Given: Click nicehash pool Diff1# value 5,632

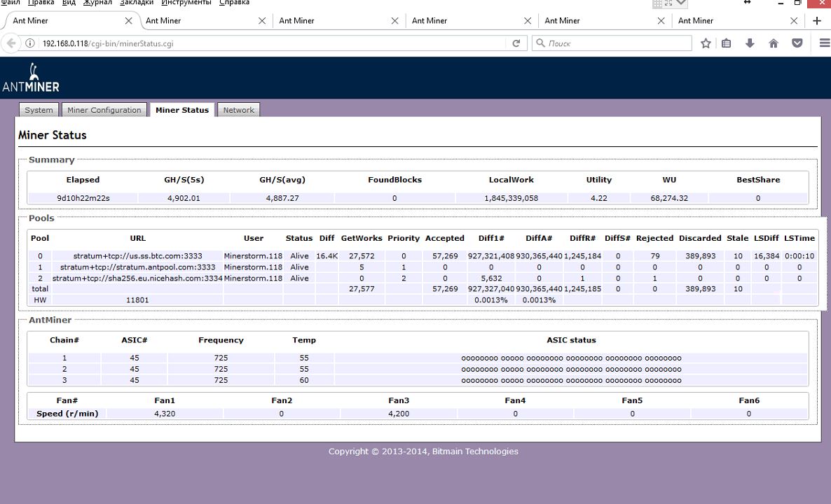Looking at the screenshot, I should (x=491, y=278).
